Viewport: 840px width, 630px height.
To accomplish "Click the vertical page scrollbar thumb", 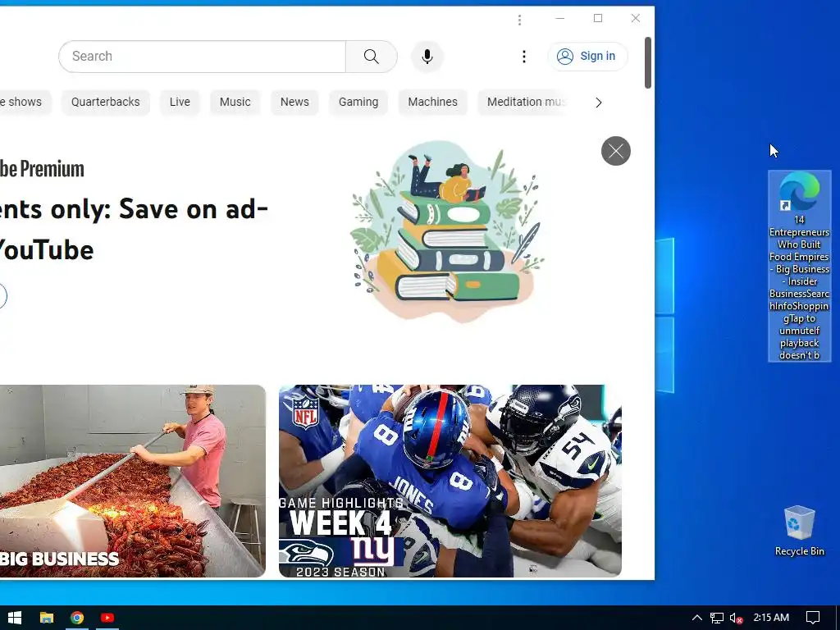I will [648, 62].
